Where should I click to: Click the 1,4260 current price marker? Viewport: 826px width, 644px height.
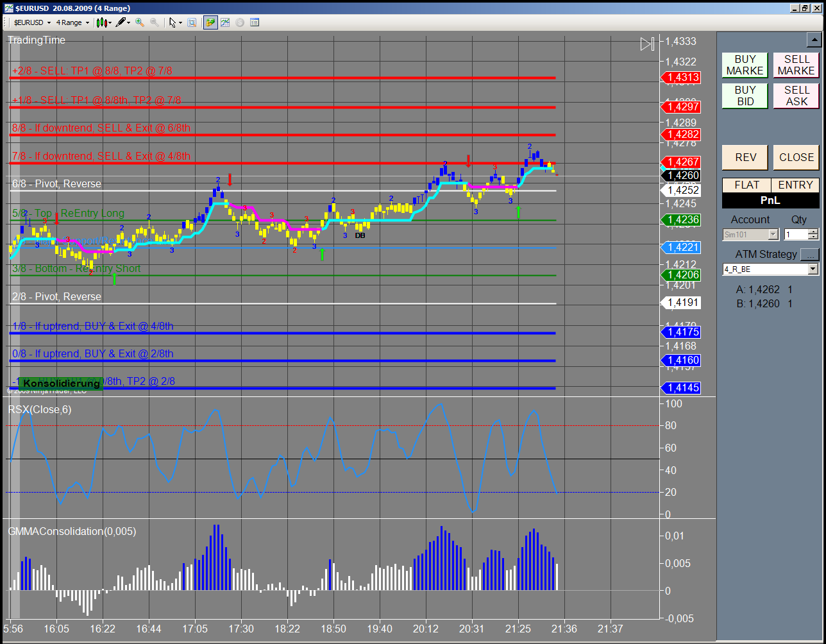680,175
